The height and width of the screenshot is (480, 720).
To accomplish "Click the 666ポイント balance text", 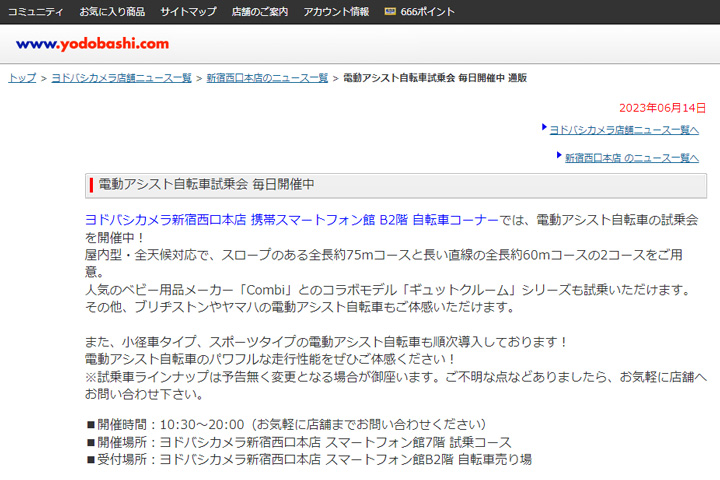I will pos(428,12).
